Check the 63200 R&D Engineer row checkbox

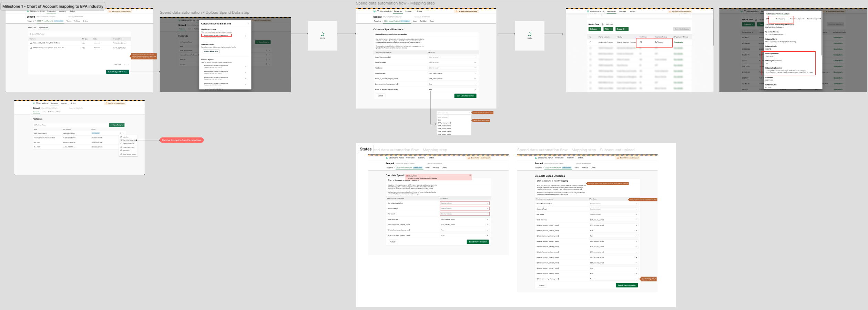[x=591, y=42]
